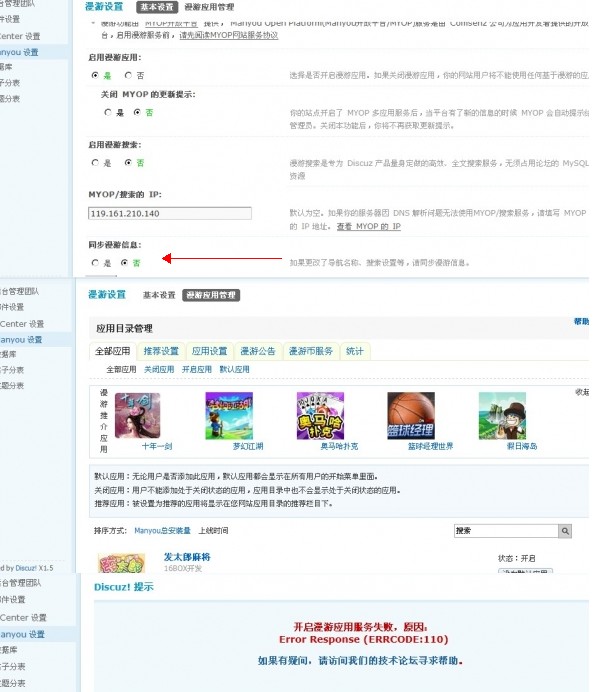605x692 pixels.
Task: Open the 奥马哈扑克 app icon
Action: pos(320,416)
